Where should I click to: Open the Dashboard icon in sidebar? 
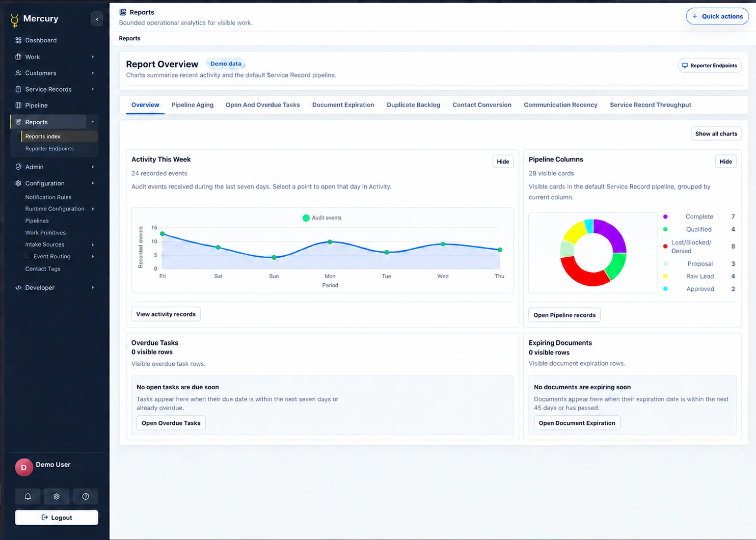point(18,40)
